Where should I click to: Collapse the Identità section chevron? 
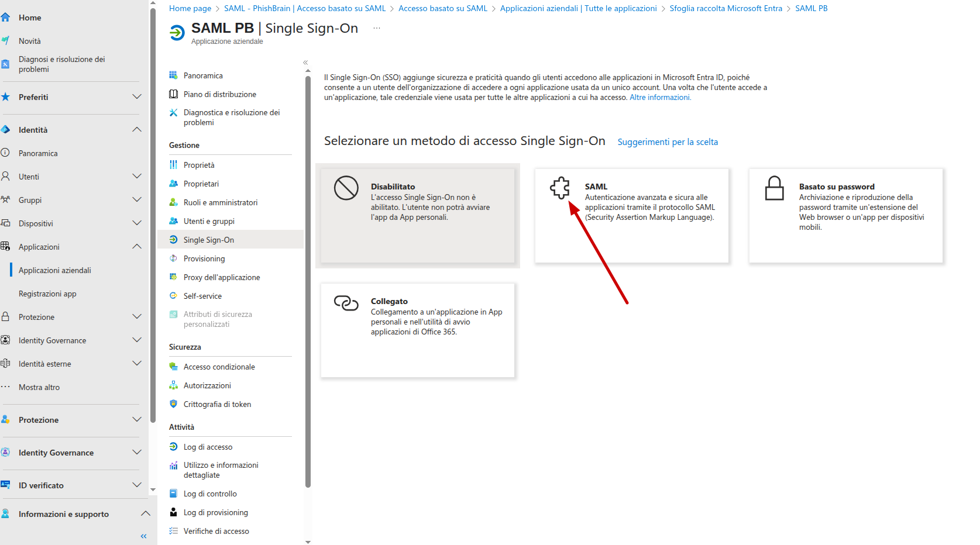click(137, 130)
